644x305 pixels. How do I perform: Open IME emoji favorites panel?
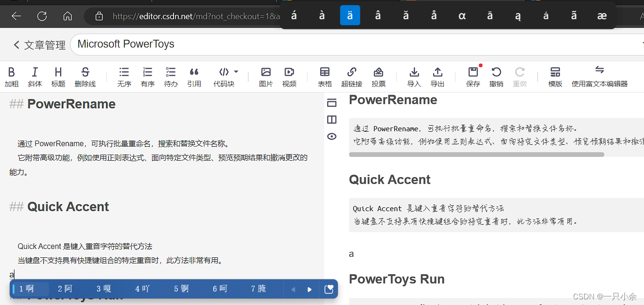(329, 290)
